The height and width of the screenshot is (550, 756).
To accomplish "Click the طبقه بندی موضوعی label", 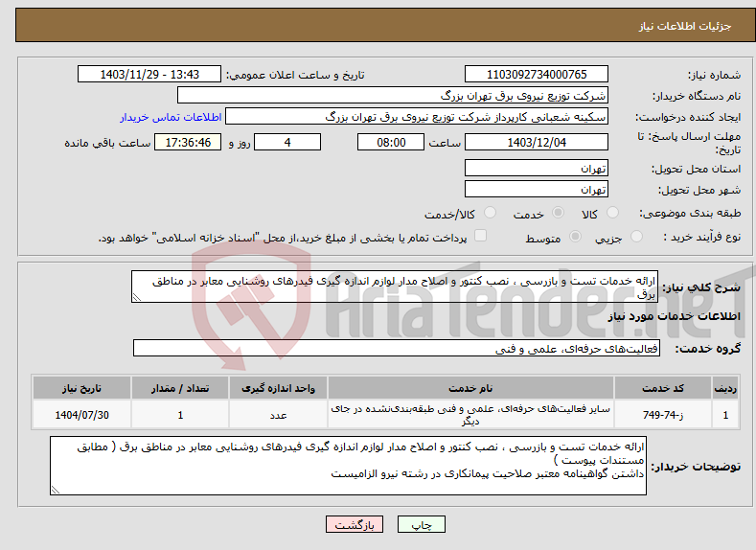I will [x=690, y=213].
